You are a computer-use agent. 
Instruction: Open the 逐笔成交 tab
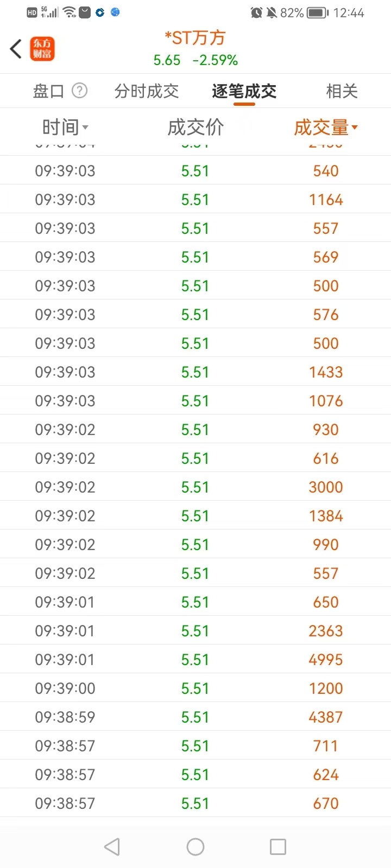pyautogui.click(x=244, y=91)
